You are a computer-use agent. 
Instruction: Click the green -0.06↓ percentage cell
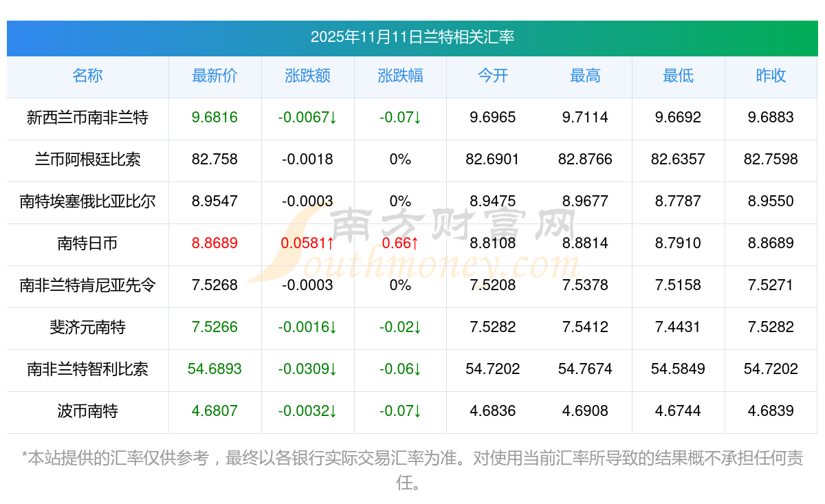click(400, 369)
